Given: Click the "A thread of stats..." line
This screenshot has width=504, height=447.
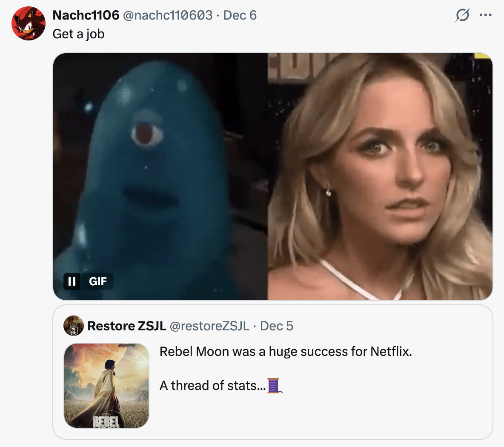Looking at the screenshot, I should [x=209, y=386].
